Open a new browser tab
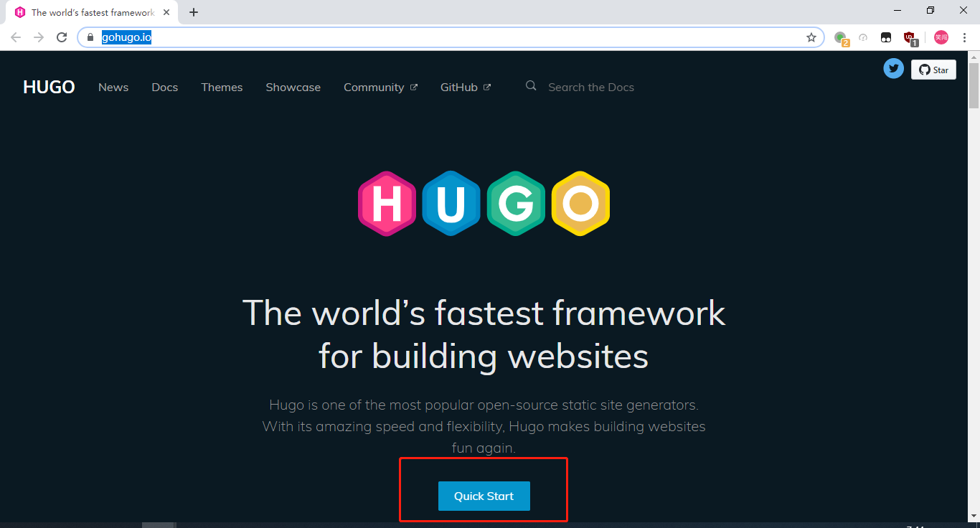The width and height of the screenshot is (980, 528). point(194,12)
